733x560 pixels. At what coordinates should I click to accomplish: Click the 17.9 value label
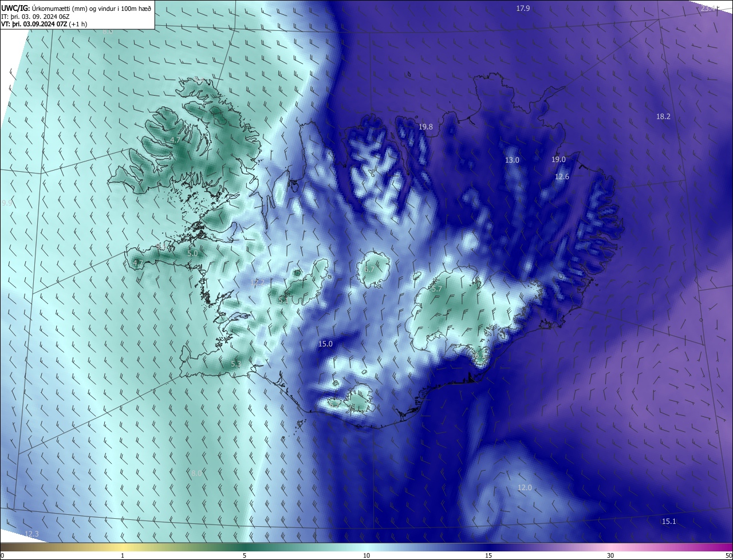(523, 8)
